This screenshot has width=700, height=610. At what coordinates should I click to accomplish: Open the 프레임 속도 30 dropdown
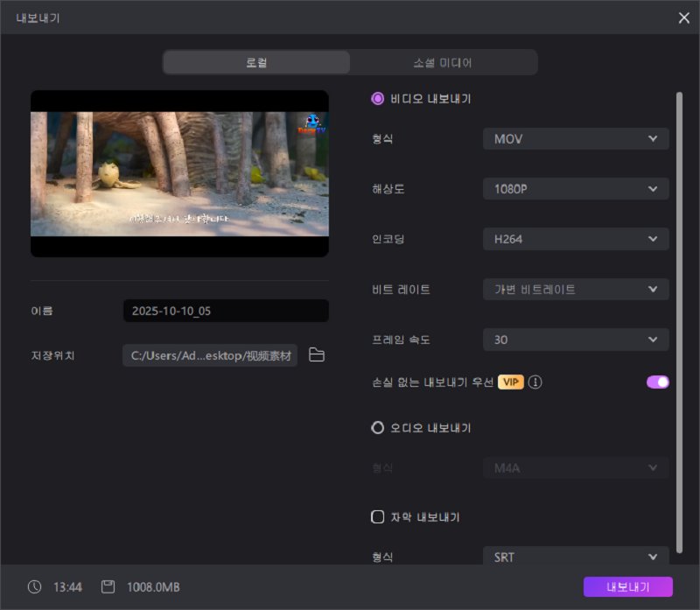tap(576, 340)
